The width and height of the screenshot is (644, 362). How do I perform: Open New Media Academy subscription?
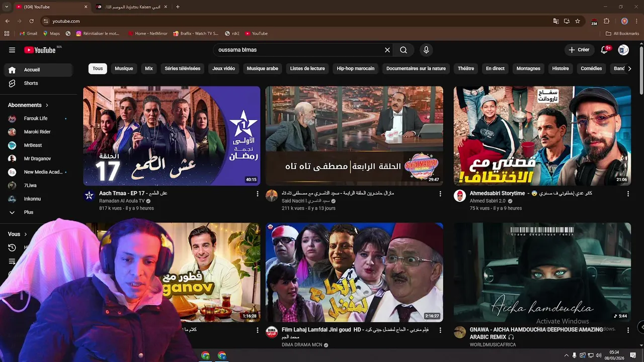click(38, 172)
